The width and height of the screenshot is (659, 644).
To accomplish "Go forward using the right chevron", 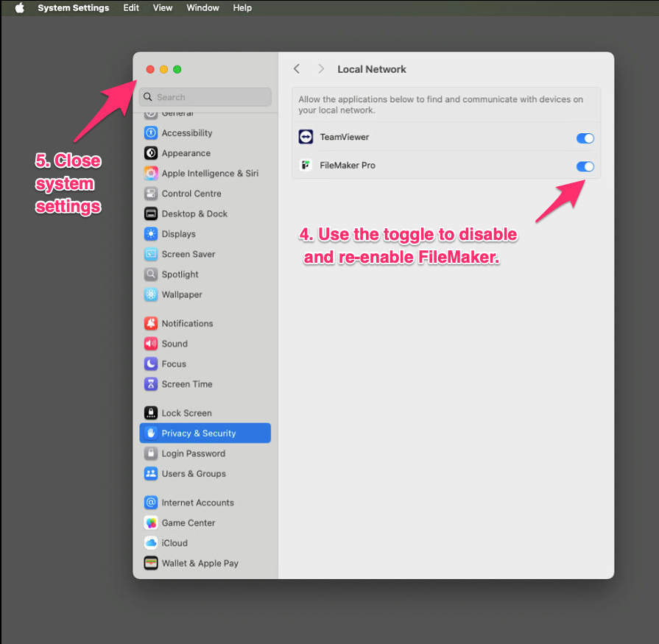I will pyautogui.click(x=321, y=69).
